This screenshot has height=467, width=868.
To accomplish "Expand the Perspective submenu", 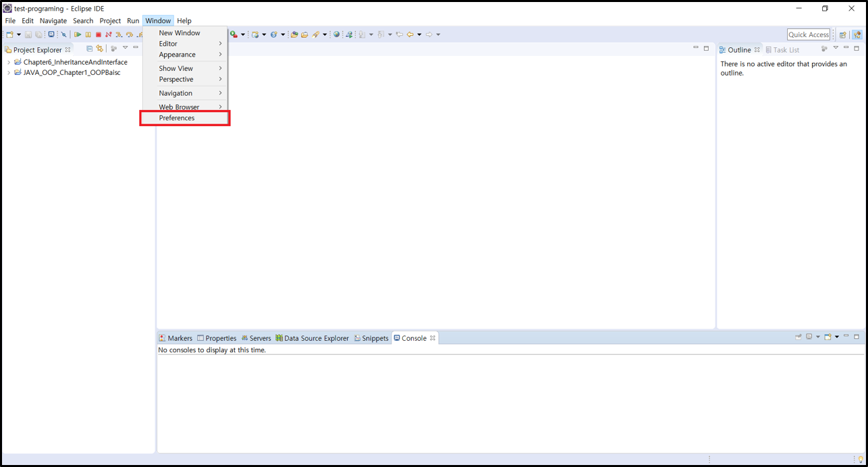I will (185, 79).
